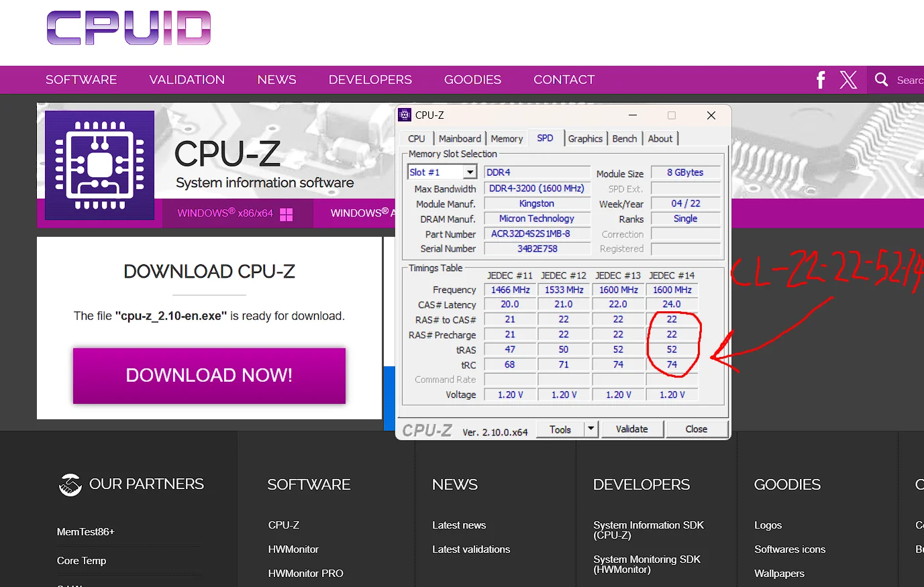Viewport: 924px width, 587px height.
Task: Open the Softwares icons link
Action: (x=790, y=549)
